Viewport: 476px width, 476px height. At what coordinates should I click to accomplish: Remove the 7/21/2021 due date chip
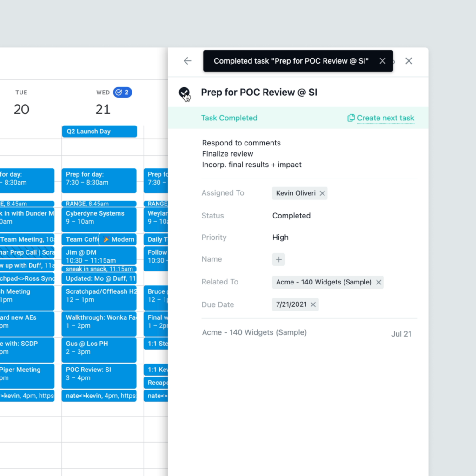tap(313, 304)
